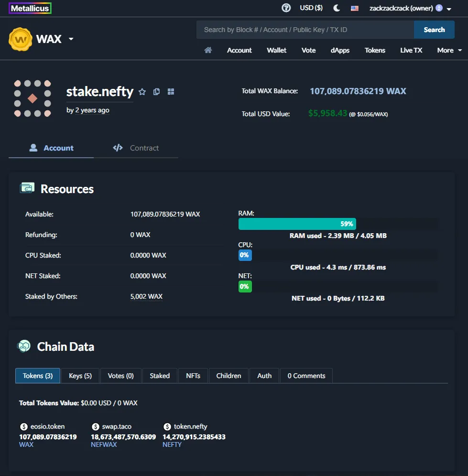
Task: Open the 0 Comments tab
Action: [x=306, y=376]
